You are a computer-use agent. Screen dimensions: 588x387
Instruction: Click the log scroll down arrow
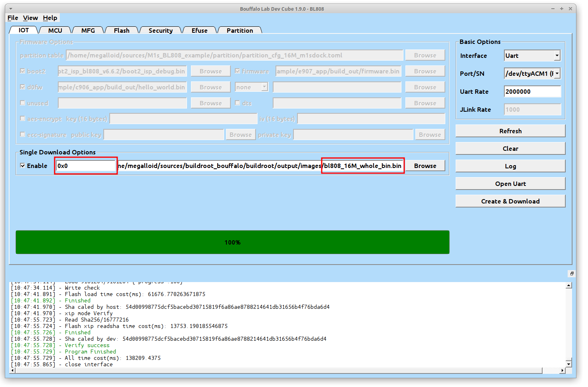coord(568,364)
